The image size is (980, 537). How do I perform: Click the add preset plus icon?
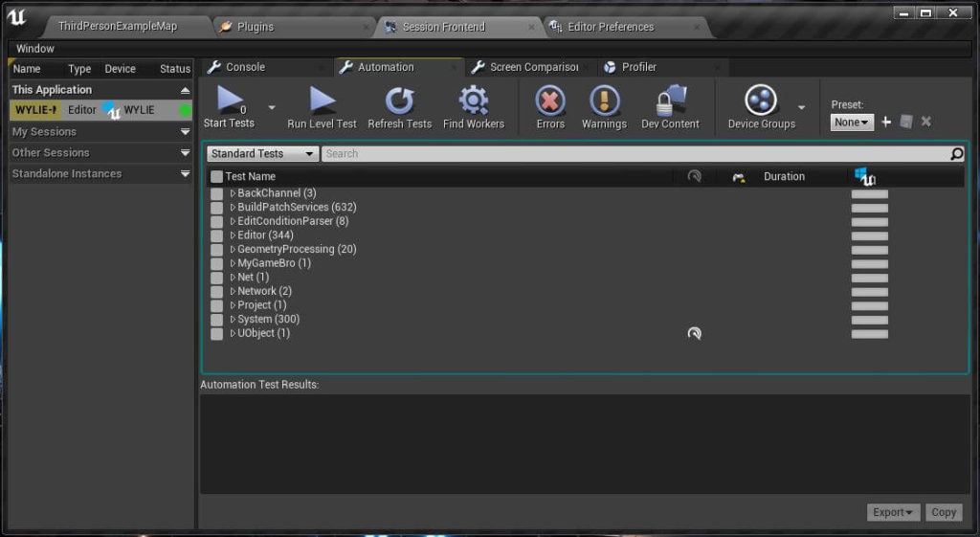click(885, 122)
